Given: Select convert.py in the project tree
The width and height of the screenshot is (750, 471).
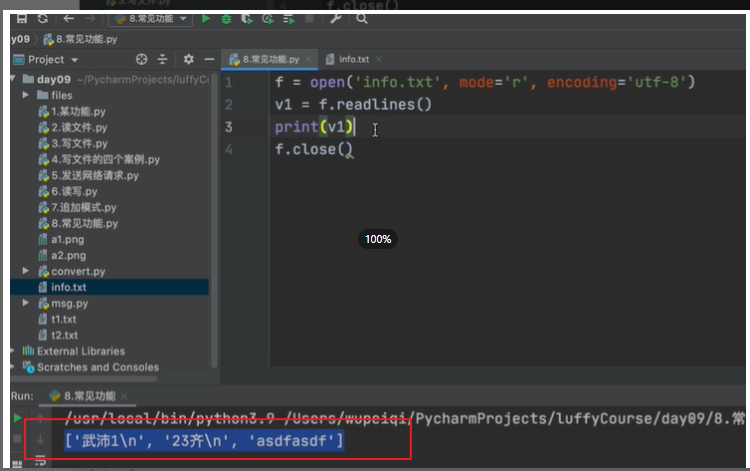Looking at the screenshot, I should click(x=78, y=272).
